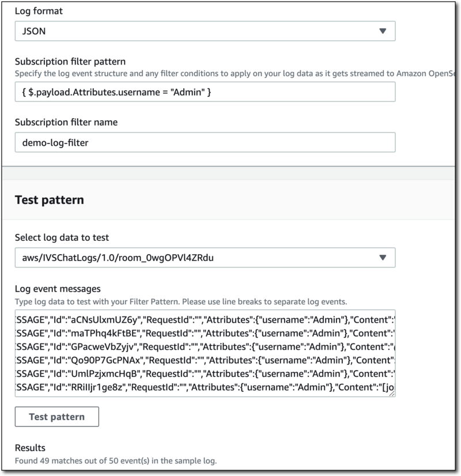Select the last log line with Id RRiIljr1ge8z
The height and width of the screenshot is (476, 461).
pyautogui.click(x=205, y=383)
